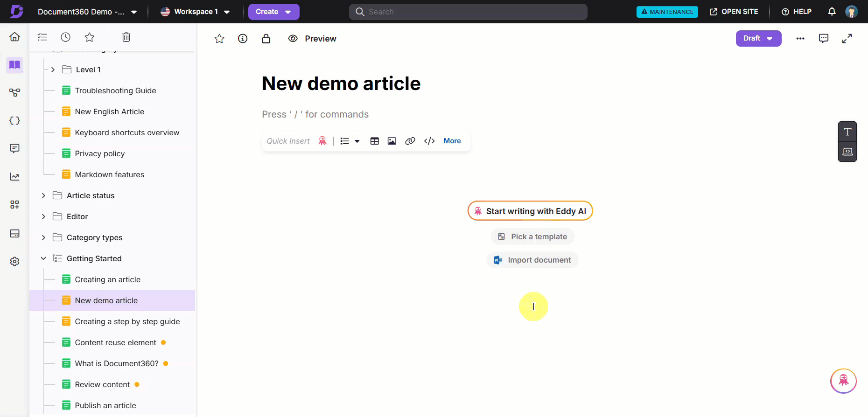This screenshot has width=868, height=417.
Task: Insert an image from quick insert bar
Action: pos(392,141)
